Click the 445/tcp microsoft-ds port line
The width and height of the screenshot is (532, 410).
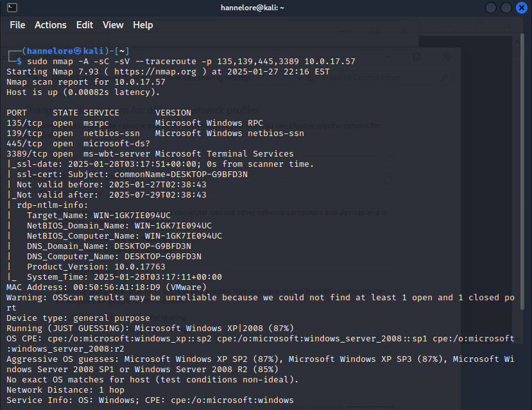tap(71, 144)
